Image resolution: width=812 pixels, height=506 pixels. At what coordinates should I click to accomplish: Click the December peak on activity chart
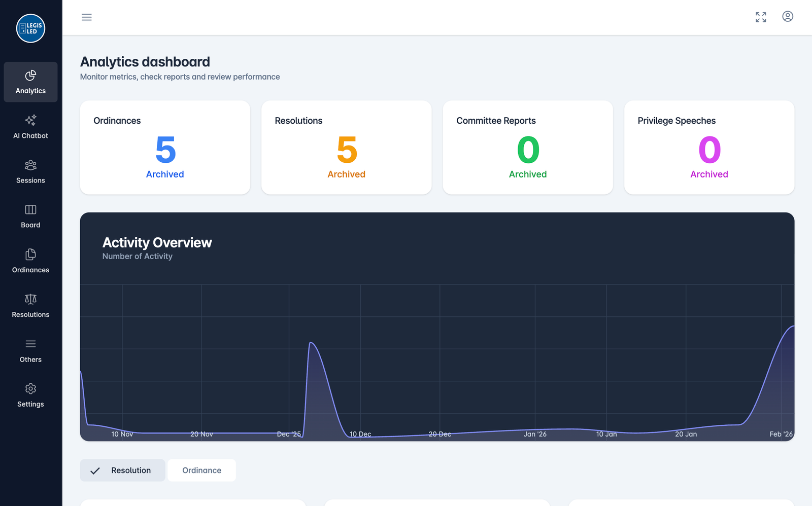(311, 343)
